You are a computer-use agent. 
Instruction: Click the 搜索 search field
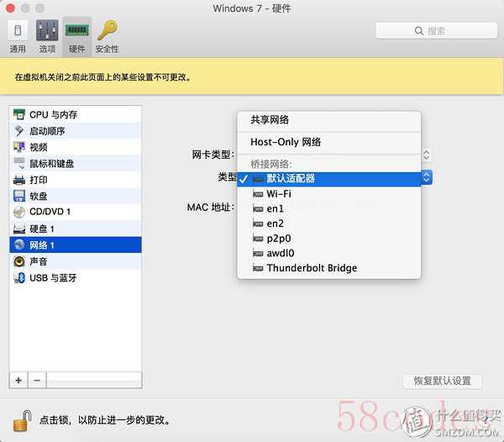point(430,31)
